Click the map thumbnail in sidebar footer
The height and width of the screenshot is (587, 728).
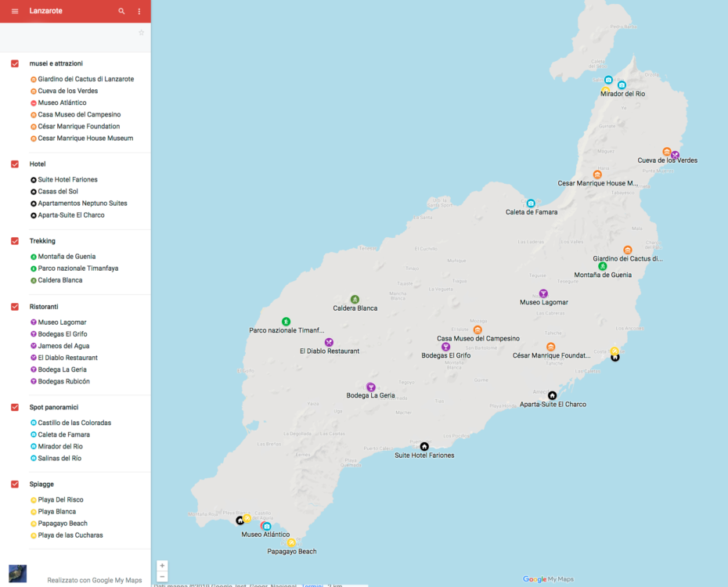(18, 574)
